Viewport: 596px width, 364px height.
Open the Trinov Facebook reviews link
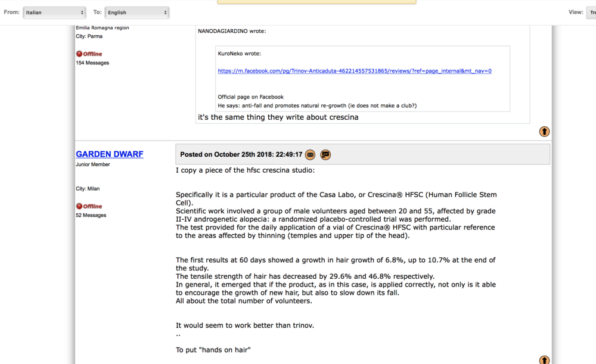[x=355, y=71]
